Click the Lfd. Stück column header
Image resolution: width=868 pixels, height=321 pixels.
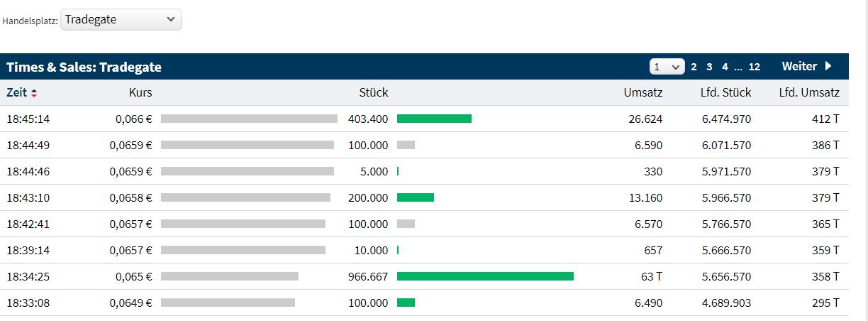pos(725,92)
